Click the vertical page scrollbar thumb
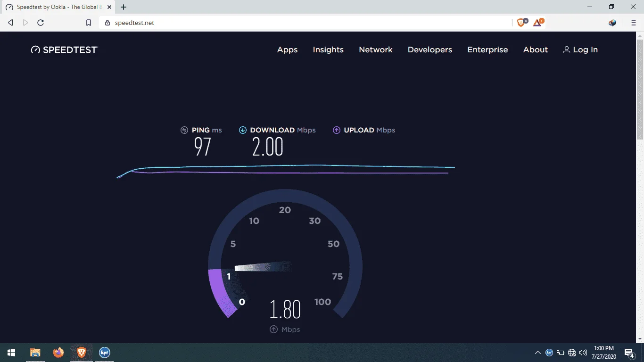This screenshot has height=362, width=644. coord(640,89)
